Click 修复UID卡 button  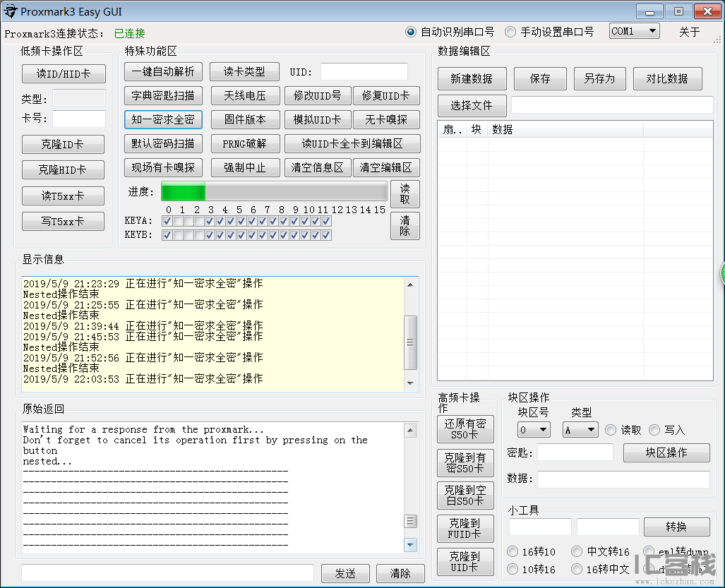(x=386, y=96)
